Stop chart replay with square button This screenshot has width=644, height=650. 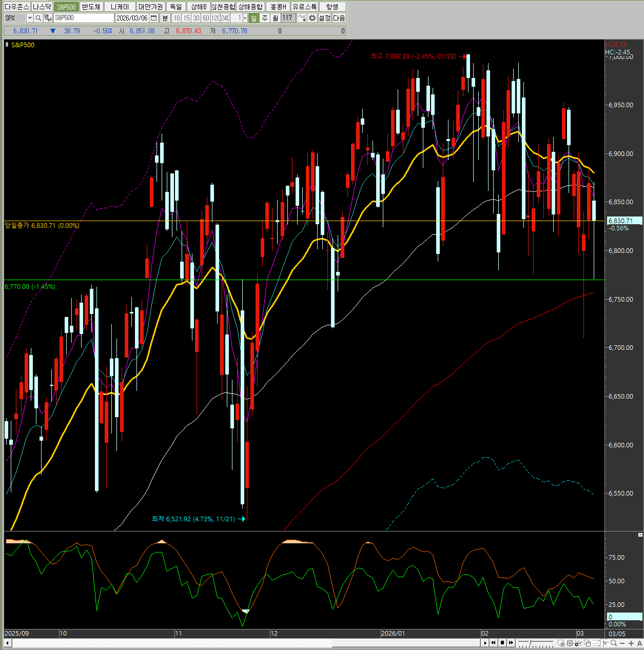tap(502, 643)
